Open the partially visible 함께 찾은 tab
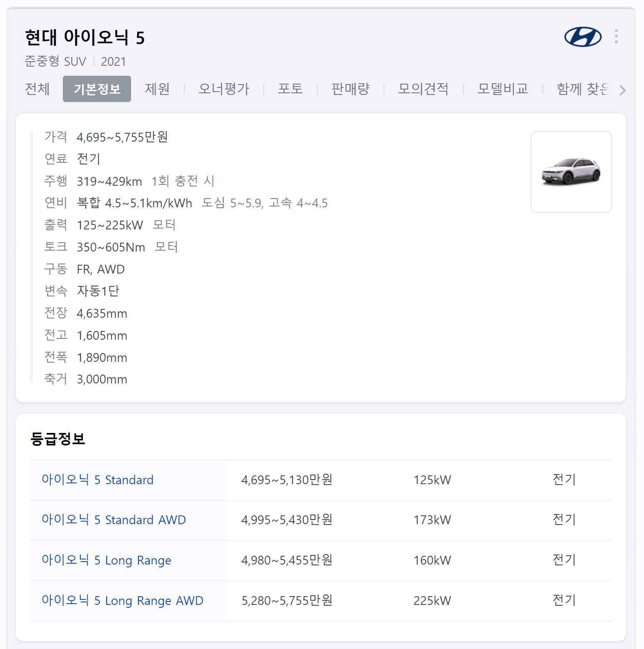 pyautogui.click(x=582, y=89)
